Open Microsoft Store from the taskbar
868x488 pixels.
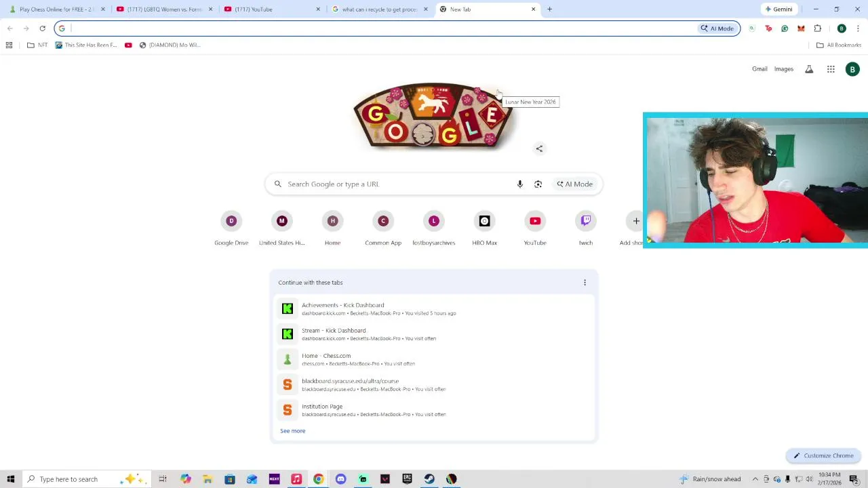230,479
